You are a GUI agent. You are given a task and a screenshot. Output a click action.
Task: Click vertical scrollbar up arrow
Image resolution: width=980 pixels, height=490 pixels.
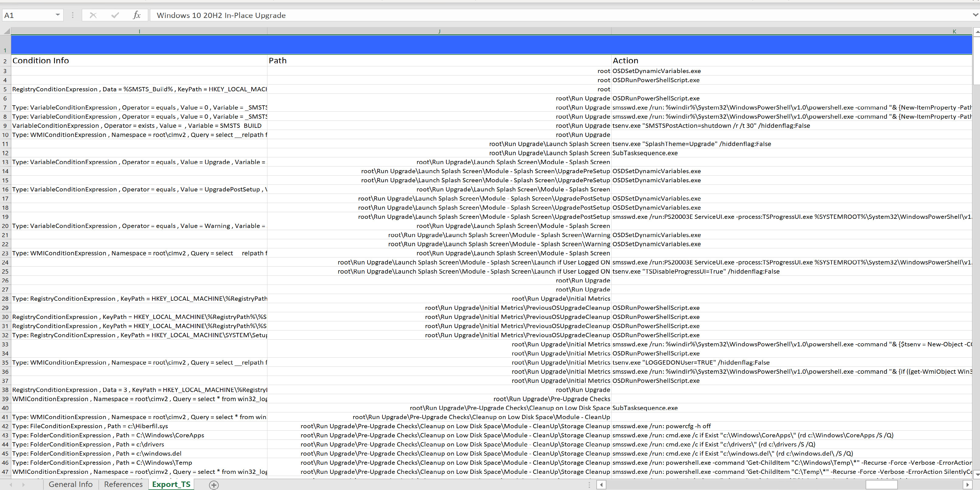(x=977, y=32)
